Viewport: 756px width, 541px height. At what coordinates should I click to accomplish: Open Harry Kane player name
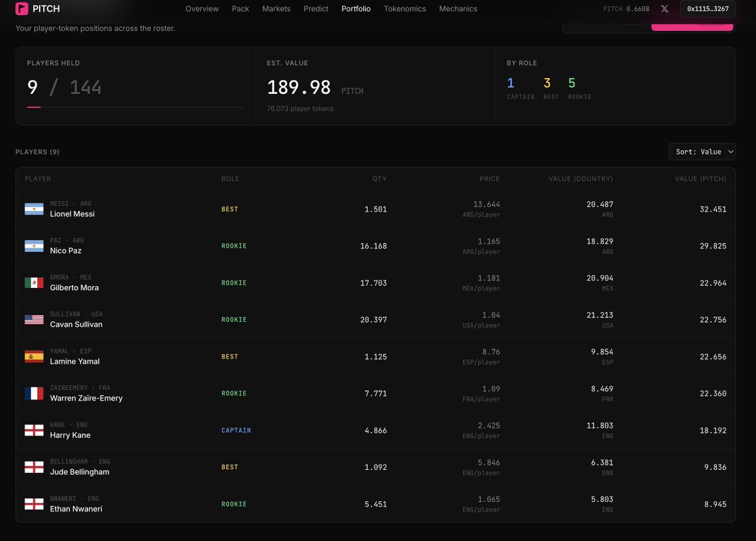71,435
